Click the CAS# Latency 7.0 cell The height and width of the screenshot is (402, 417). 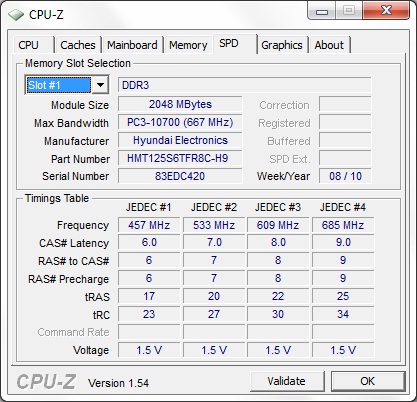click(x=214, y=242)
